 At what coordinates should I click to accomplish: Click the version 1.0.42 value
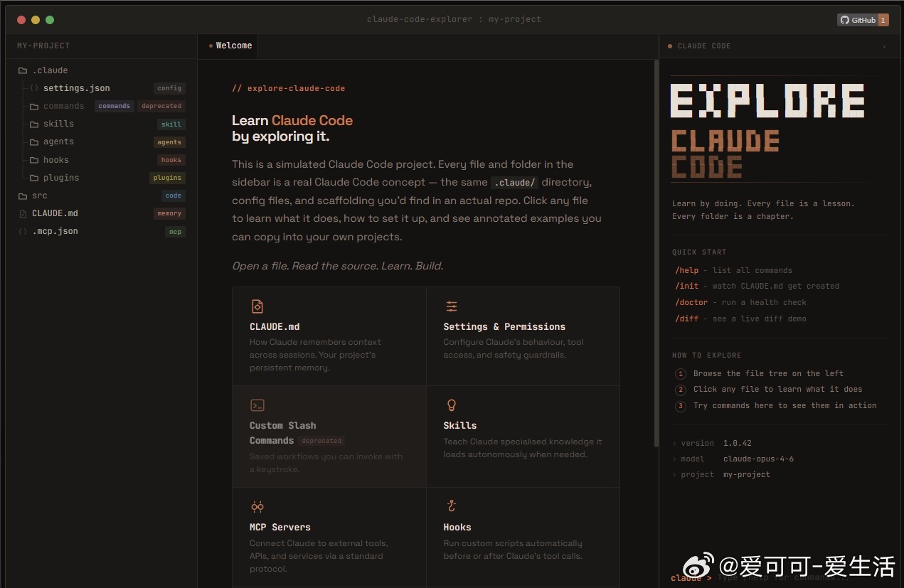click(737, 443)
